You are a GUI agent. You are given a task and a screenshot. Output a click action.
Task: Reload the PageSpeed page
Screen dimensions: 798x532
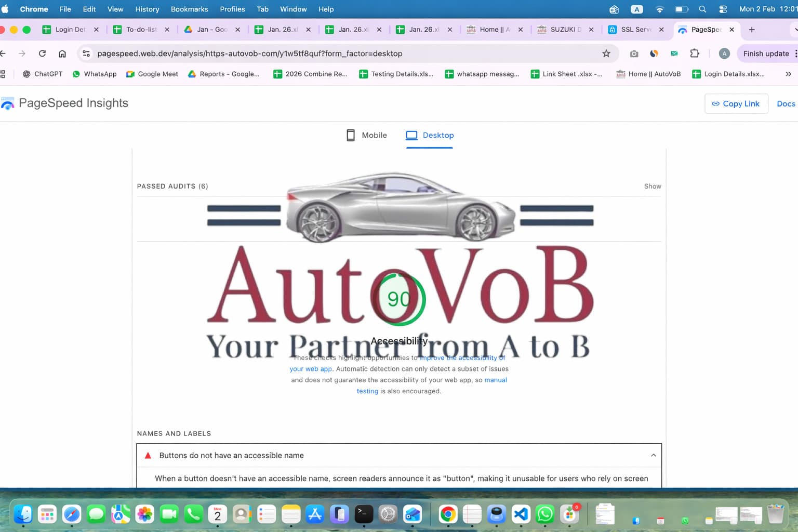point(42,54)
